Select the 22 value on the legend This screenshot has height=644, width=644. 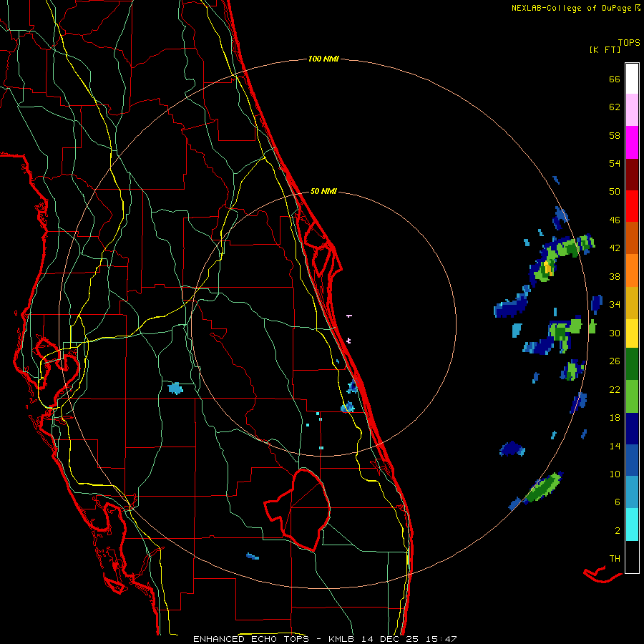point(615,389)
